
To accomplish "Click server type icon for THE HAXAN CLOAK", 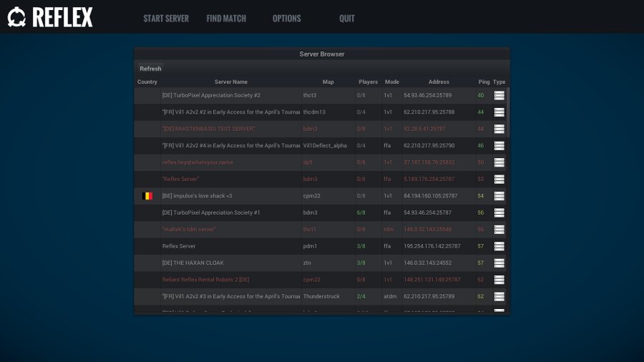I will (x=499, y=263).
